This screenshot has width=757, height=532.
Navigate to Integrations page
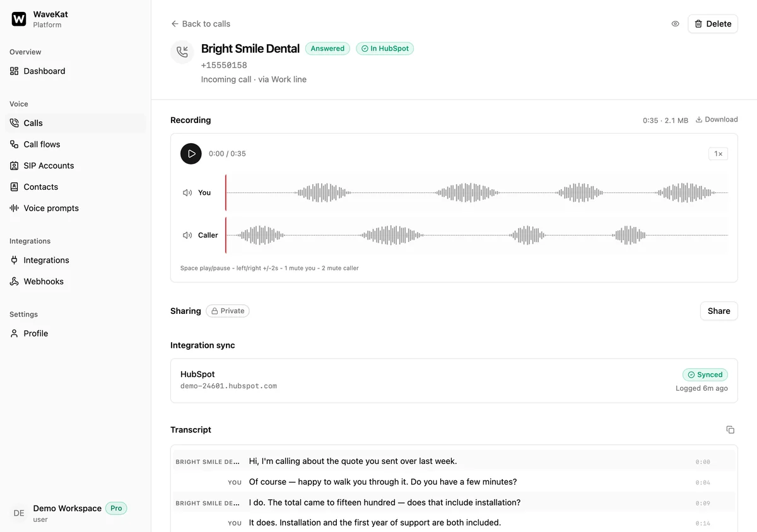tap(75, 260)
